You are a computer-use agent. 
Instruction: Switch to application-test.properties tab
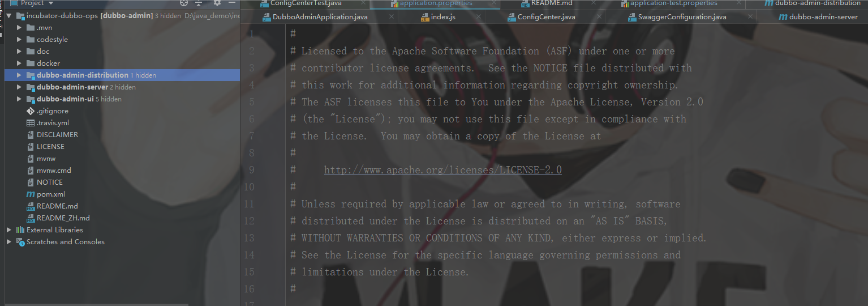[x=673, y=3]
